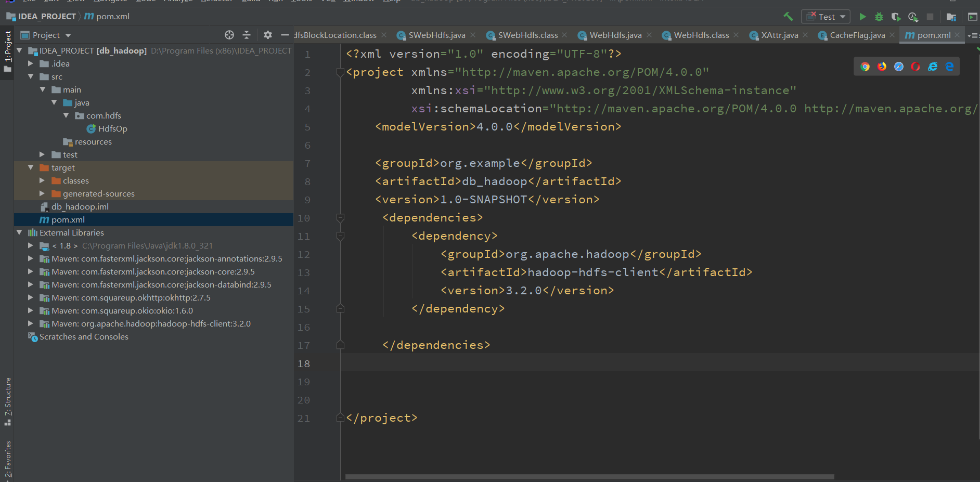Switch to SWebHdfs.java tab
The height and width of the screenshot is (482, 980).
pyautogui.click(x=436, y=35)
